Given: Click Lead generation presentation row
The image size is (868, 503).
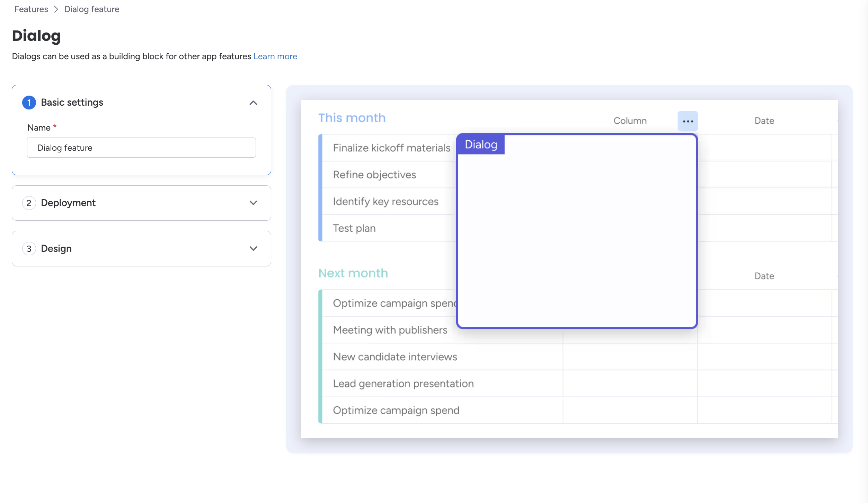Looking at the screenshot, I should pyautogui.click(x=403, y=384).
